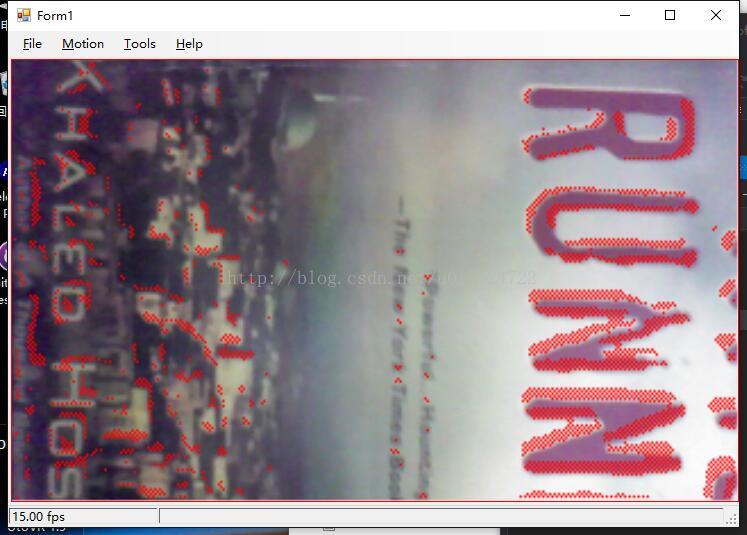Open the File menu
747x535 pixels.
[x=32, y=44]
